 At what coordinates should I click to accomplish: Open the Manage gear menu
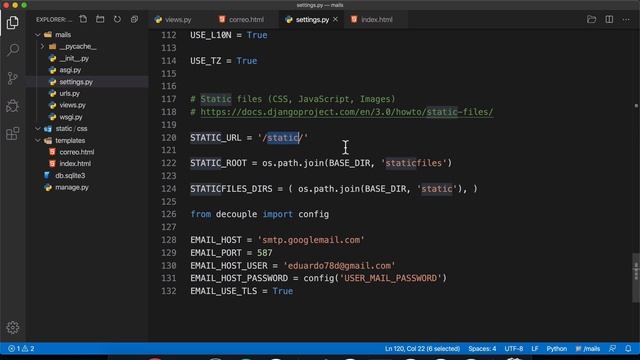click(13, 327)
